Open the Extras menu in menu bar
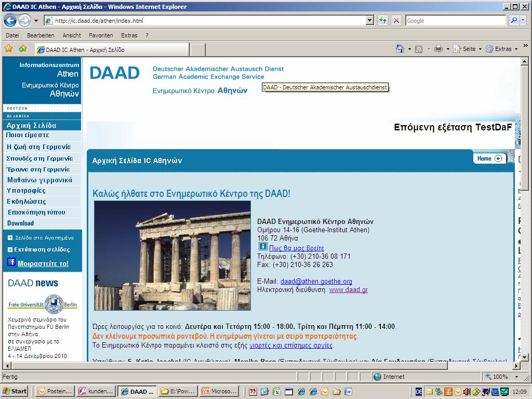The image size is (532, 399). click(129, 35)
